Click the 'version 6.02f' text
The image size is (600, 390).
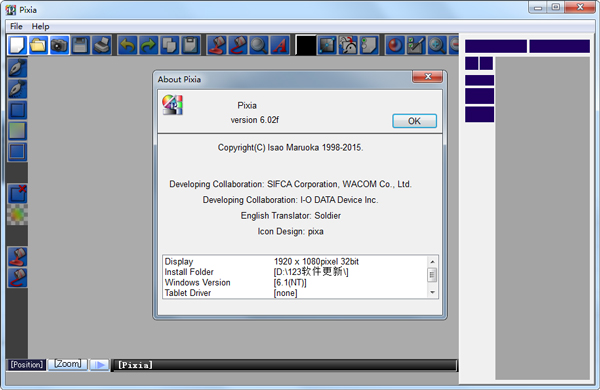[x=254, y=120]
